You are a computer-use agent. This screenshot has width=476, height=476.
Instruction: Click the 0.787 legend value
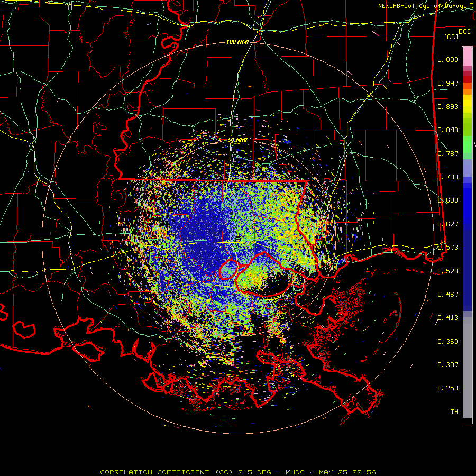click(x=448, y=153)
